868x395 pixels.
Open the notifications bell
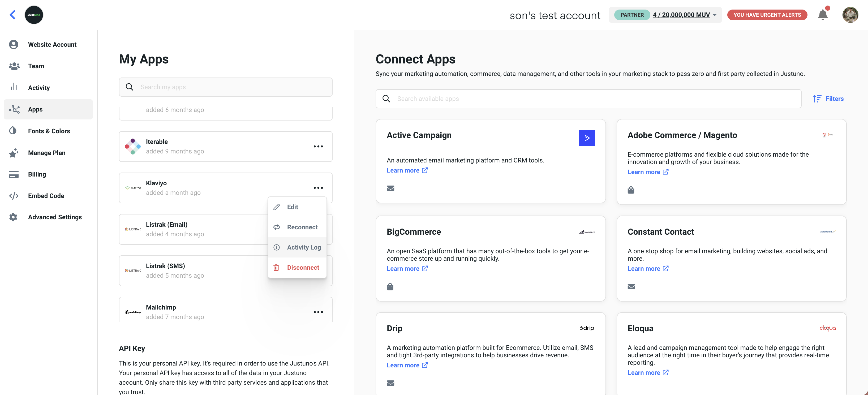tap(823, 15)
